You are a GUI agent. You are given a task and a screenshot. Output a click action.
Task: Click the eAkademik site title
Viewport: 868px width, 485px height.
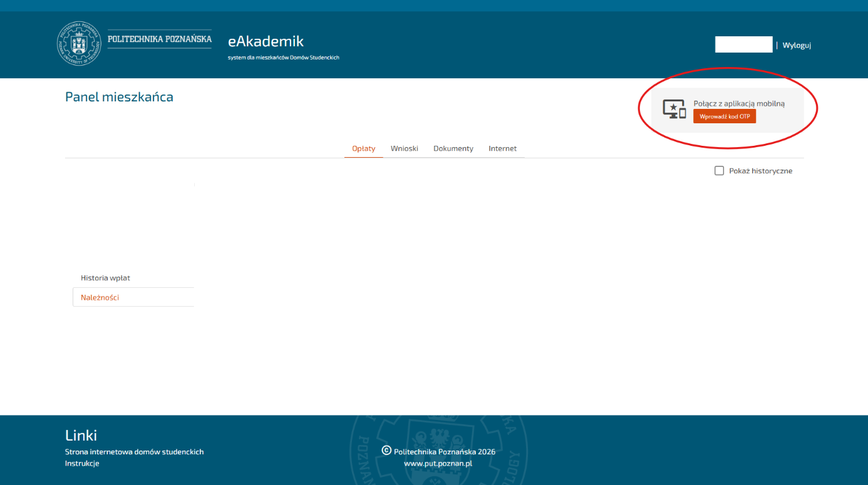pyautogui.click(x=266, y=41)
